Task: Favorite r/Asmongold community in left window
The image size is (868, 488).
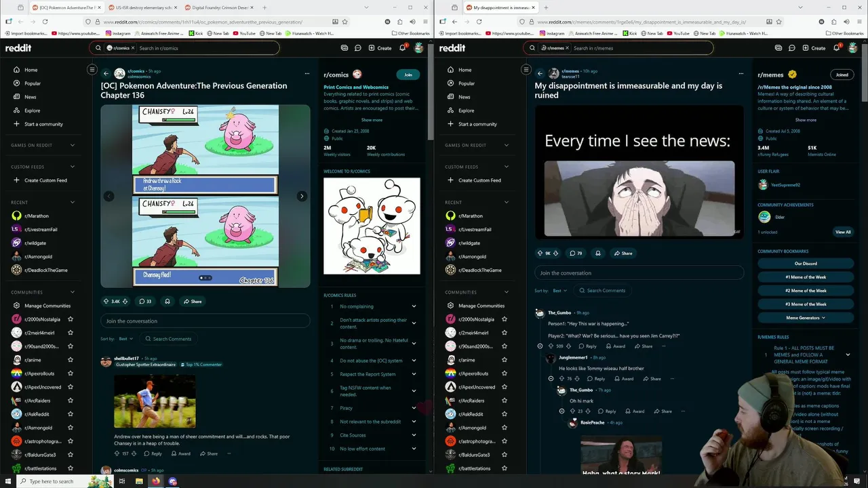Action: tap(71, 428)
